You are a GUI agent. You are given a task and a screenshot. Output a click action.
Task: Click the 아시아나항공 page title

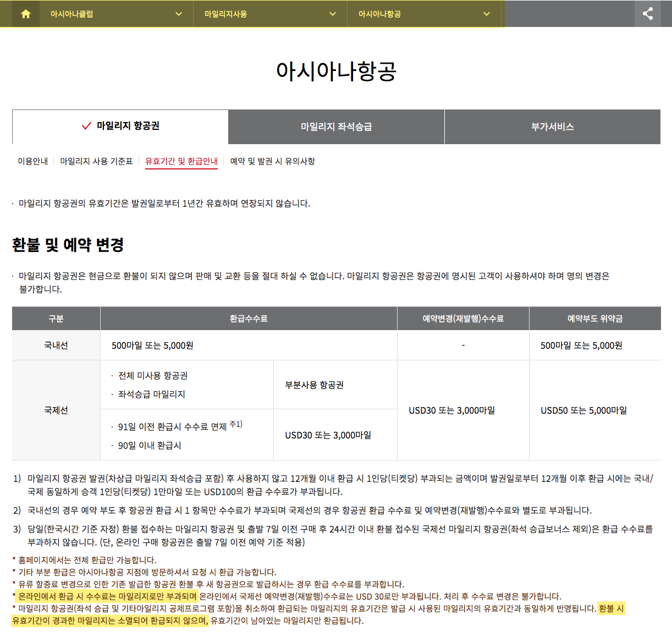coord(336,71)
